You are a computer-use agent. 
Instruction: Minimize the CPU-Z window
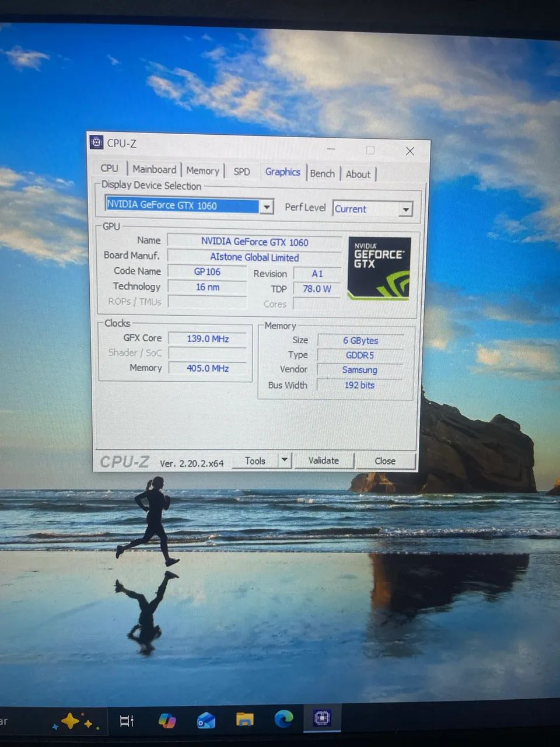331,149
